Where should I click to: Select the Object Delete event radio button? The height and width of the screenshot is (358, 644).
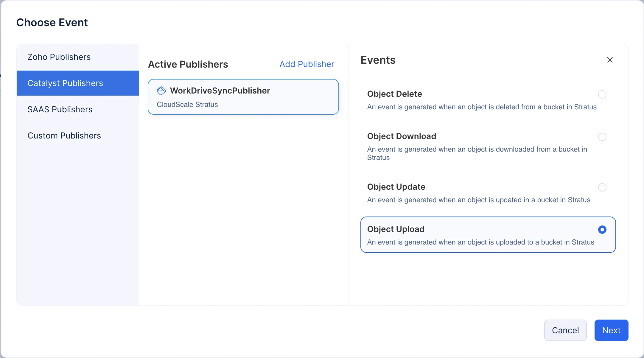602,94
